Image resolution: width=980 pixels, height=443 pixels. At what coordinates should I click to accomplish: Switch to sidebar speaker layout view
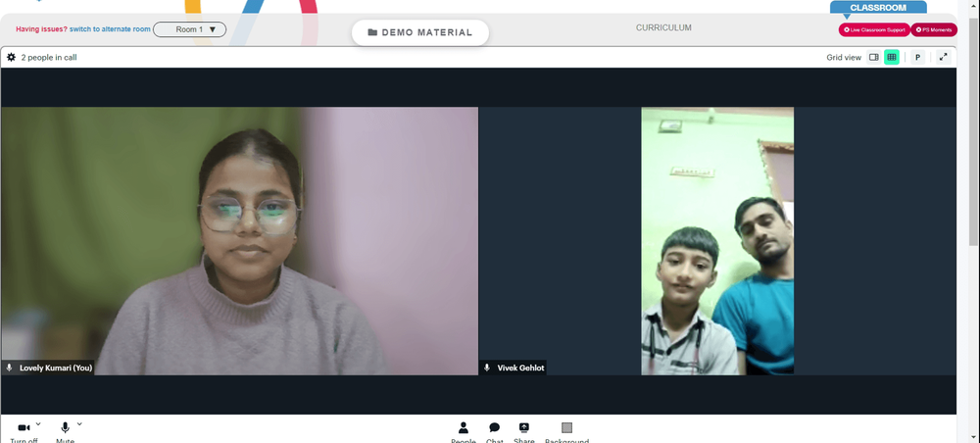tap(874, 58)
